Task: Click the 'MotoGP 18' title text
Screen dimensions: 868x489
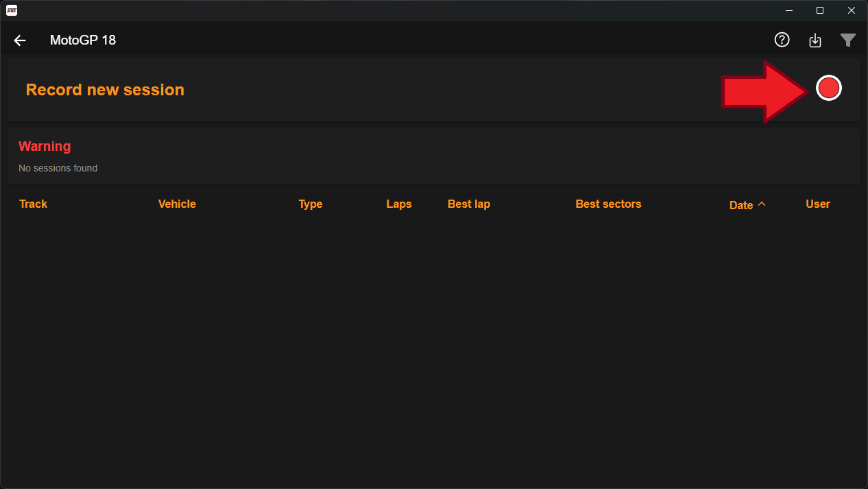Action: coord(83,40)
